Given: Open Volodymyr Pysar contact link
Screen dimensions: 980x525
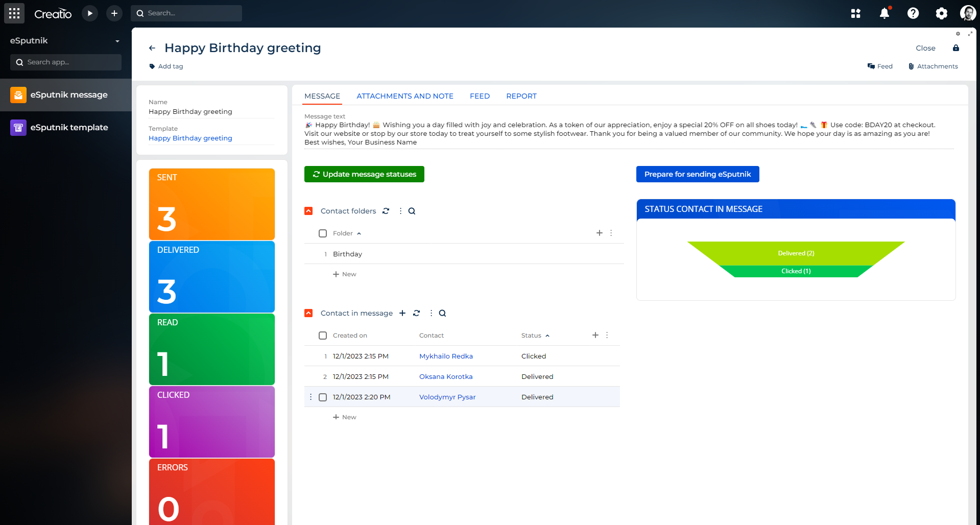Looking at the screenshot, I should [447, 397].
